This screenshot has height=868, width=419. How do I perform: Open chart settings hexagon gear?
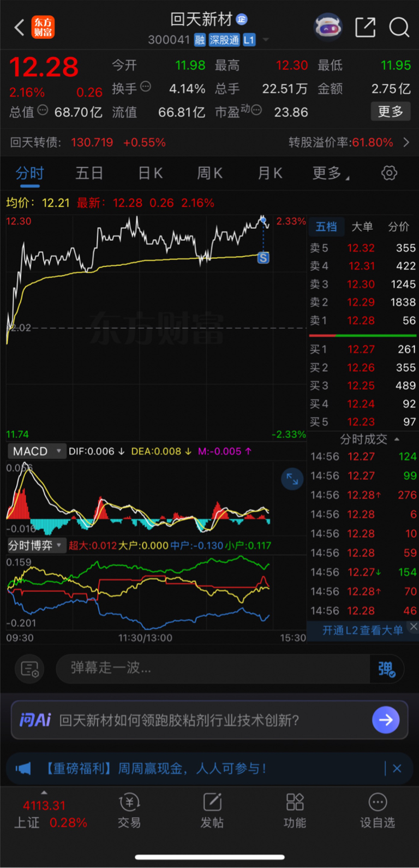[389, 173]
